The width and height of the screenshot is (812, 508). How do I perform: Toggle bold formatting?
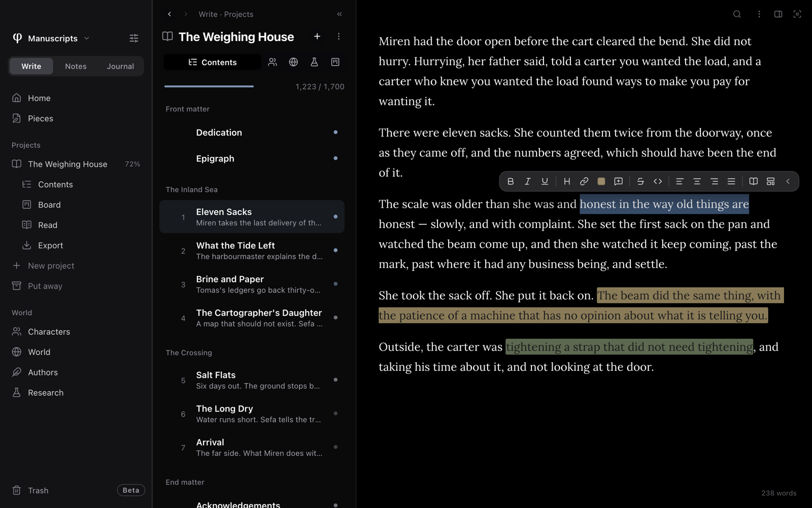pos(511,181)
